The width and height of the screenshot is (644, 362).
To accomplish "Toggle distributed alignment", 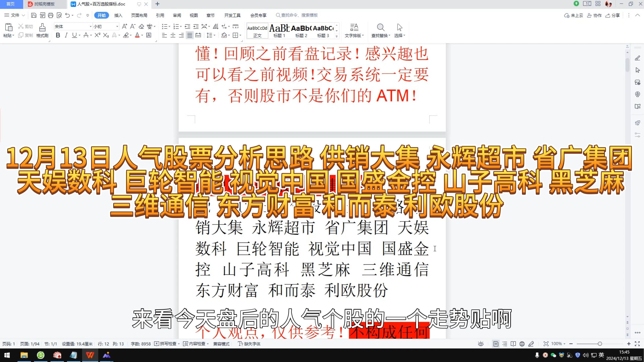I will (198, 35).
